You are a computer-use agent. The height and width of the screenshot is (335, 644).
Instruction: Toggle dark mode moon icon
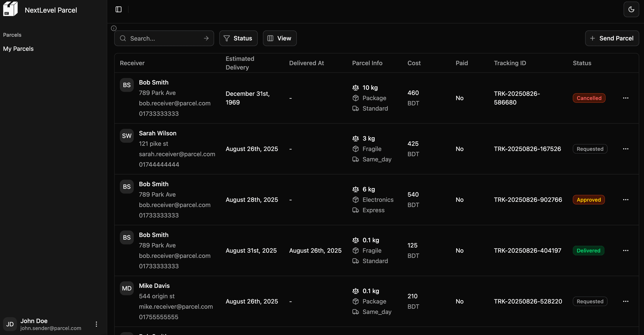631,10
